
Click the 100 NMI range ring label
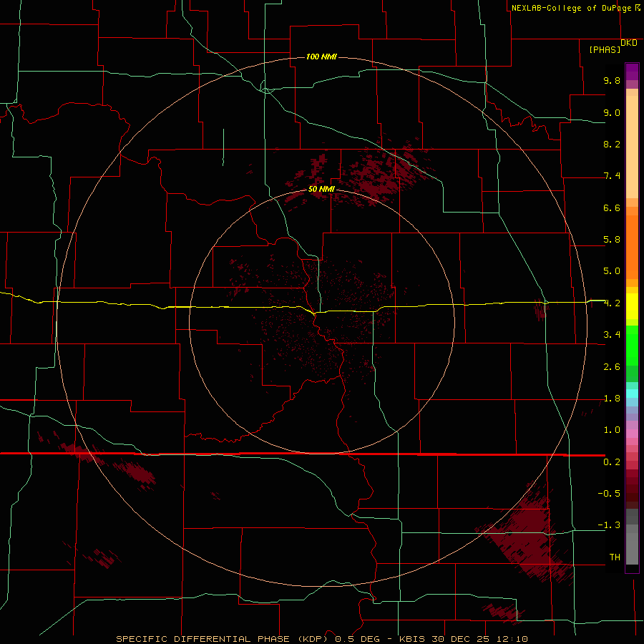click(x=321, y=57)
